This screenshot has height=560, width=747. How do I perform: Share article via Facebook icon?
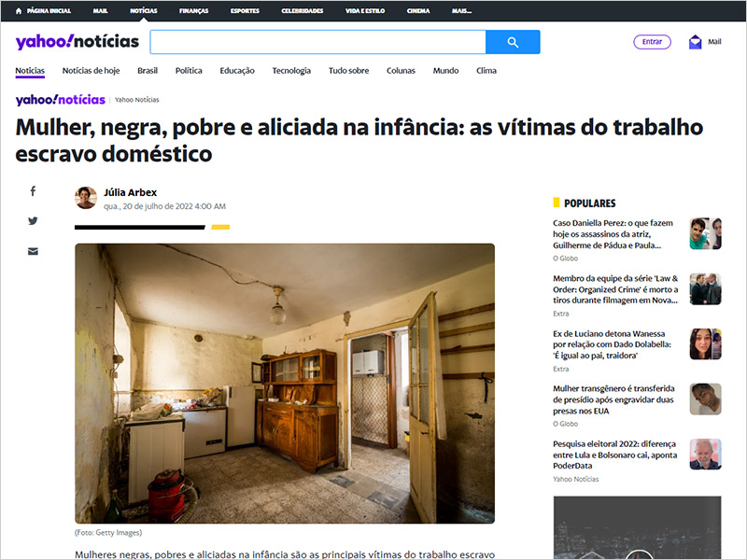point(33,191)
